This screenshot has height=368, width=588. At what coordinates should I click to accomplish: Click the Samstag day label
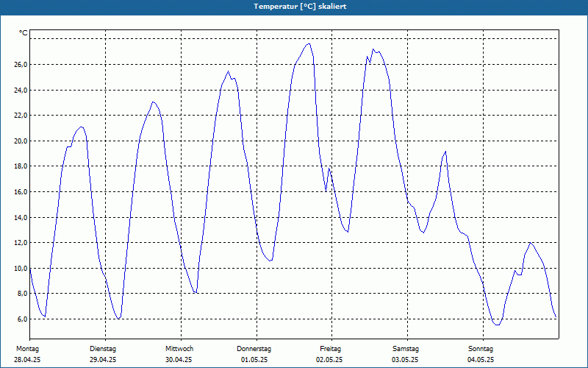[406, 349]
